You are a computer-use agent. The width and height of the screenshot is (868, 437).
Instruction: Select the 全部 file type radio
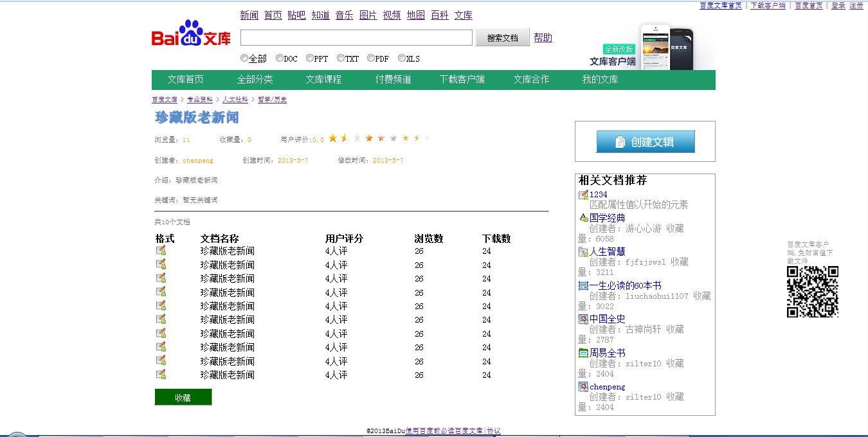pyautogui.click(x=244, y=58)
